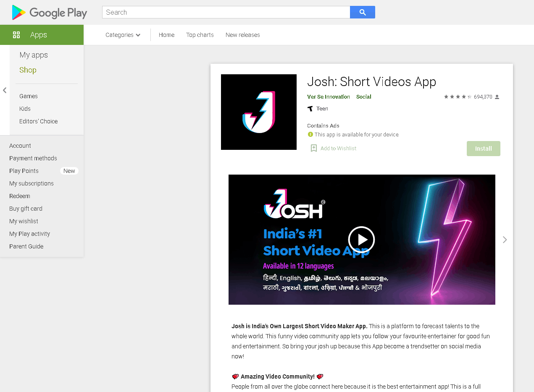Click the Add to Wishlist text

338,148
